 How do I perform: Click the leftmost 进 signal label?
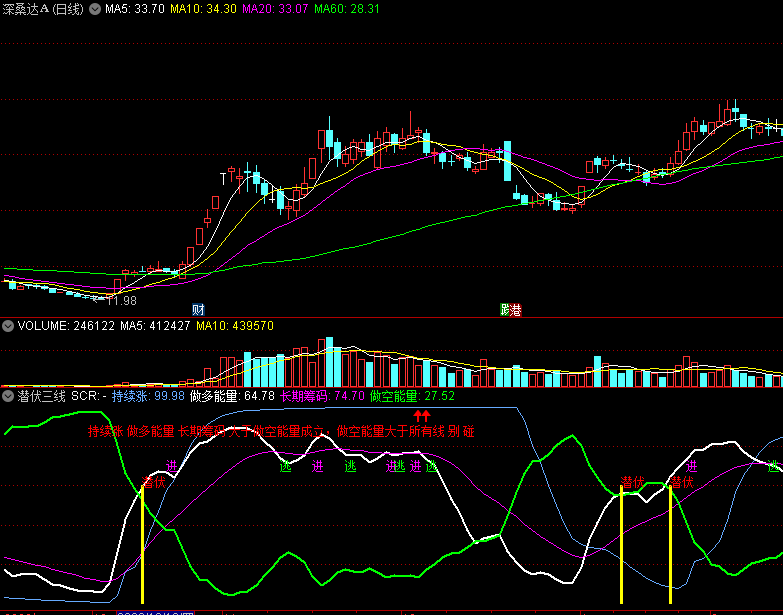coord(171,467)
